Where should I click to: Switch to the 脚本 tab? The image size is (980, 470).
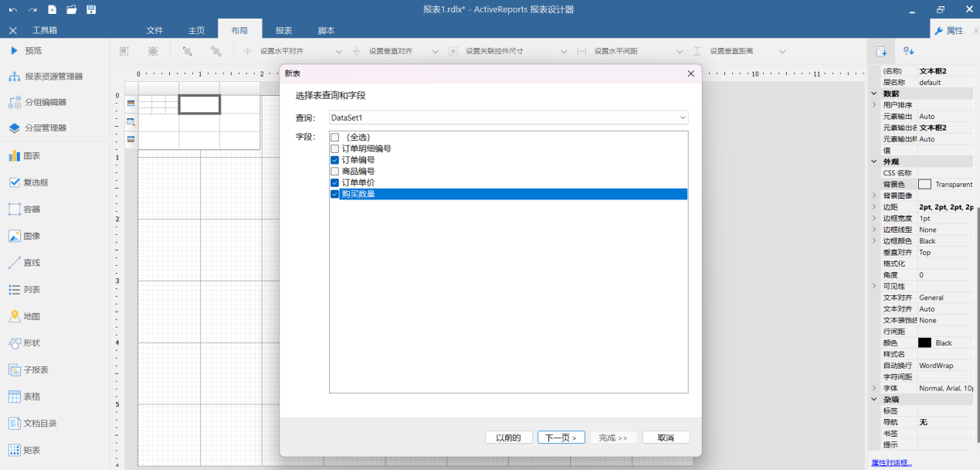326,30
